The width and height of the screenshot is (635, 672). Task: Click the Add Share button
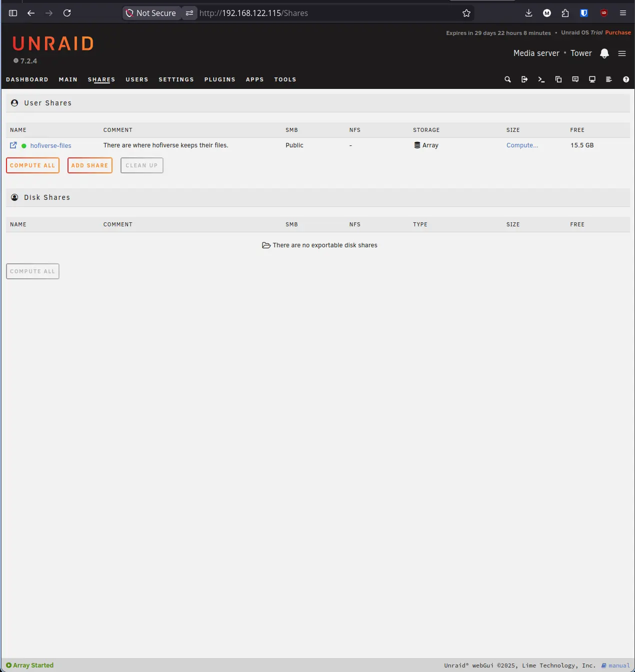click(89, 165)
